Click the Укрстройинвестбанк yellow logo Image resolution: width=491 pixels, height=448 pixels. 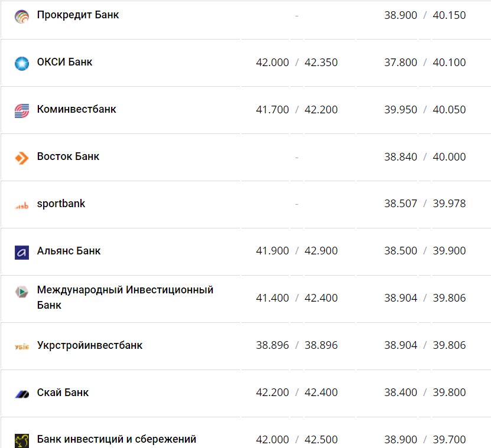(22, 347)
